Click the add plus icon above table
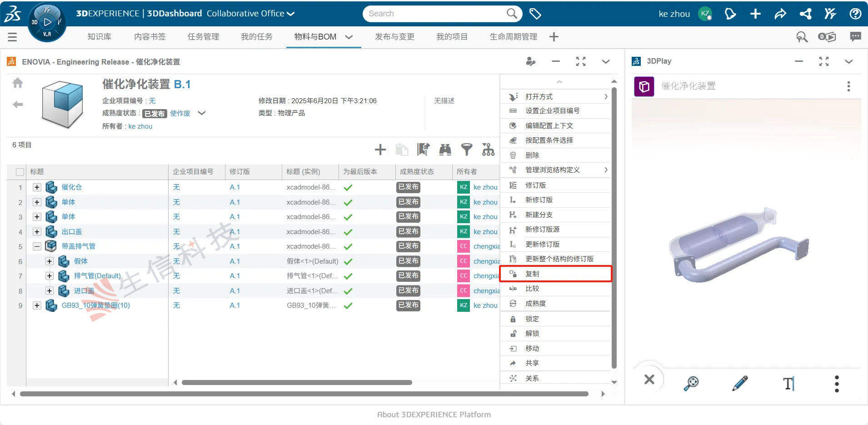 click(x=380, y=149)
